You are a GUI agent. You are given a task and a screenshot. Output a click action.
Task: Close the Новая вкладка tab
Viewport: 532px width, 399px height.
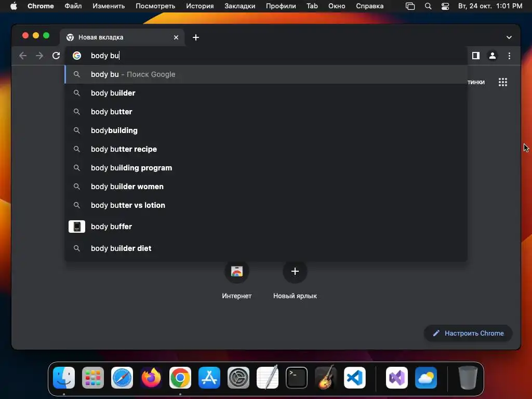click(176, 37)
